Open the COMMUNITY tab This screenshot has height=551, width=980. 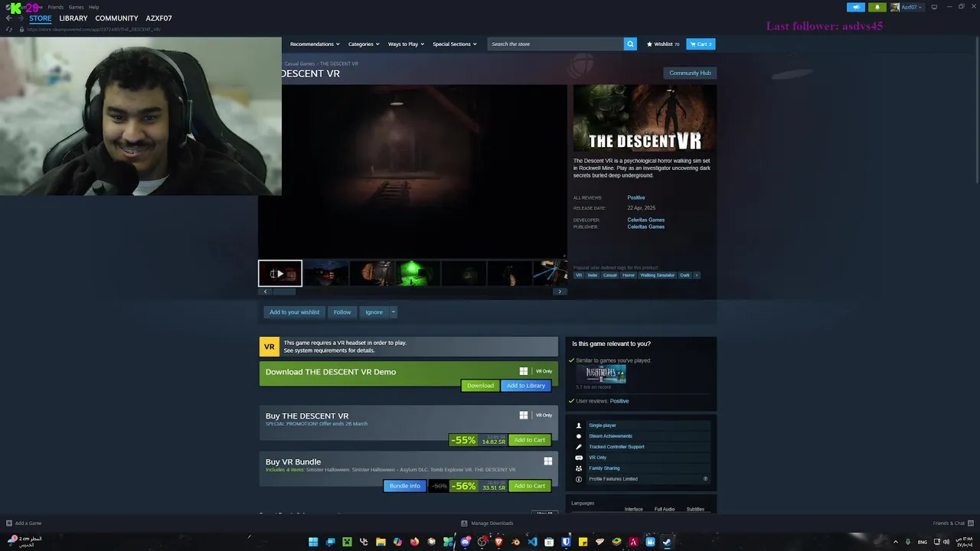coord(116,18)
